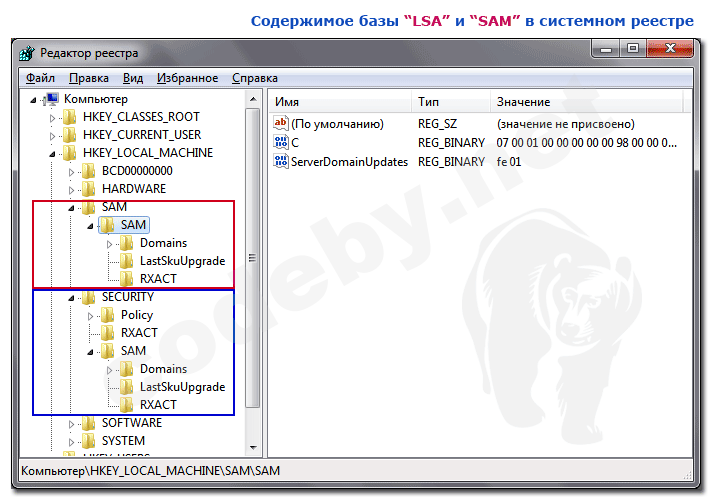Click the binary icon of value C
This screenshot has height=500, width=715.
[280, 142]
